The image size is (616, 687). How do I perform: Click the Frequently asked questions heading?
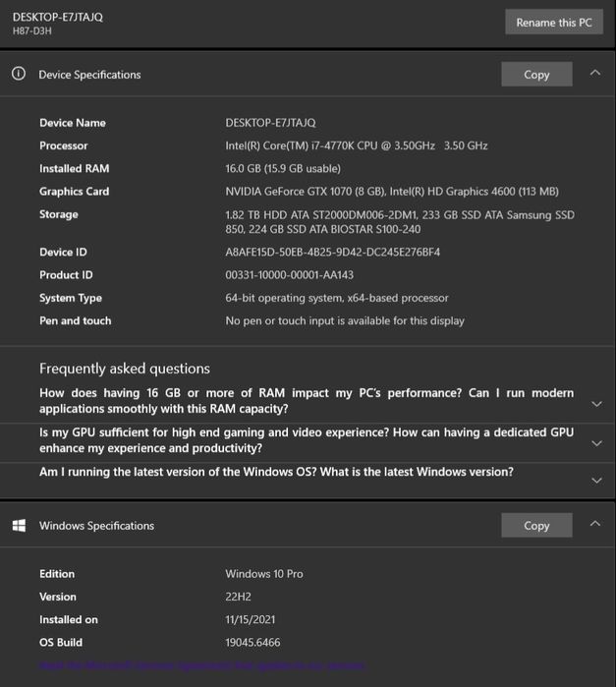point(125,369)
